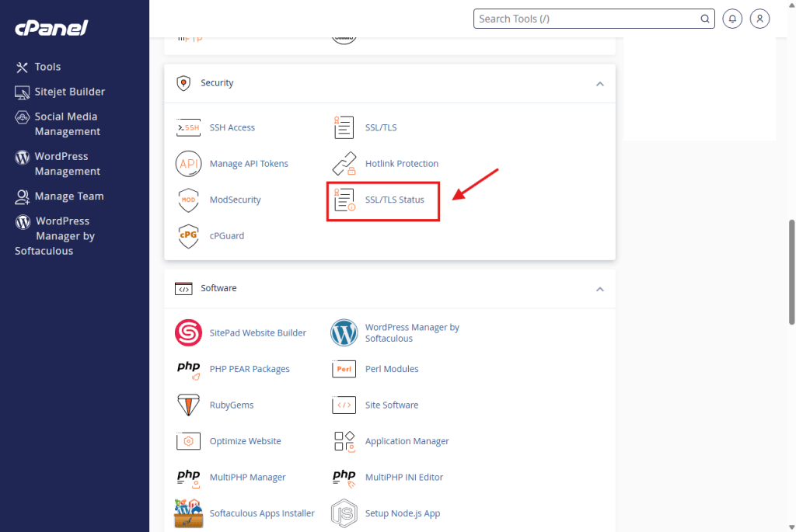The image size is (796, 532).
Task: Click the MultiPHP INI Editor link
Action: point(403,478)
